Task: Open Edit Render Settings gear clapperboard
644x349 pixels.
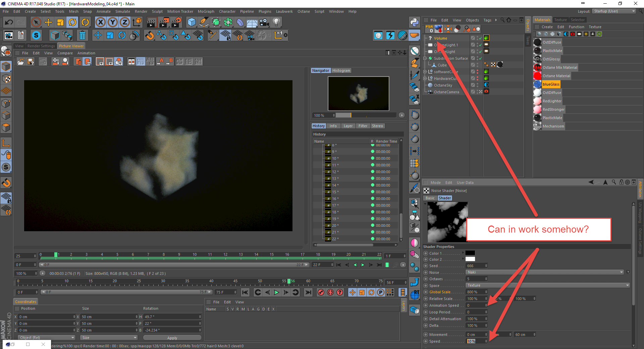Action: (x=176, y=22)
